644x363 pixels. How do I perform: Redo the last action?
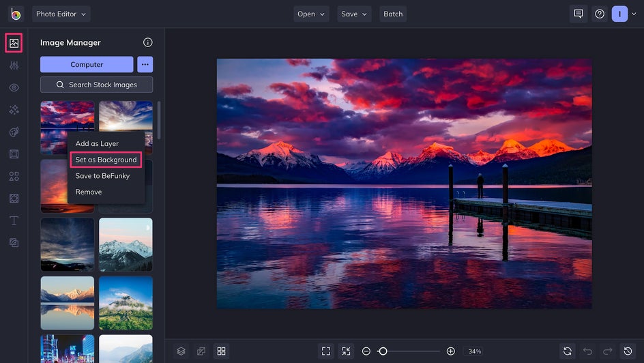(x=608, y=351)
